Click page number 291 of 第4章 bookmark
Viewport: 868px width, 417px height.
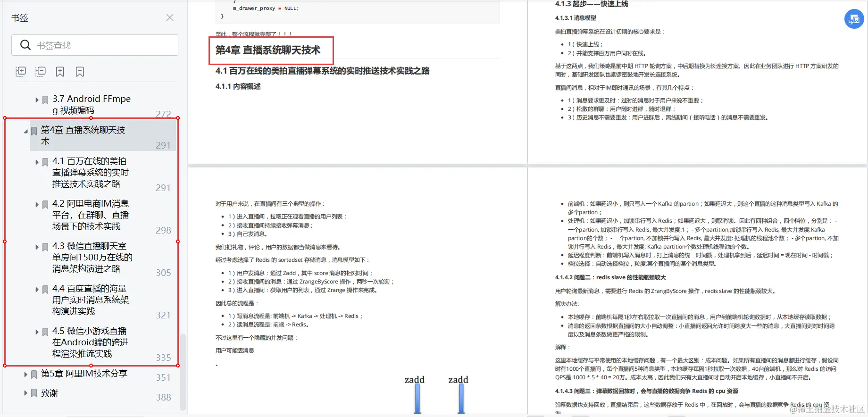point(163,145)
